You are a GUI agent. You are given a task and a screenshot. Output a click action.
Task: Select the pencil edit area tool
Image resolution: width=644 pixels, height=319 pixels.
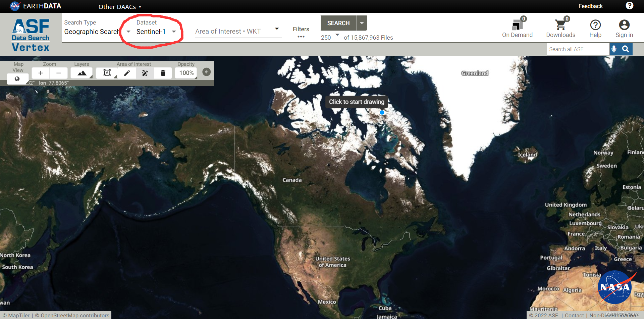click(x=127, y=73)
